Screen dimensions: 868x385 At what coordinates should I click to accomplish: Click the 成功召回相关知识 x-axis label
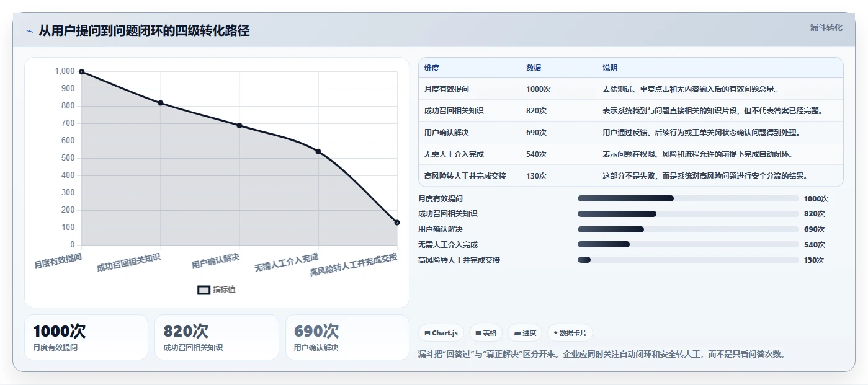click(129, 262)
